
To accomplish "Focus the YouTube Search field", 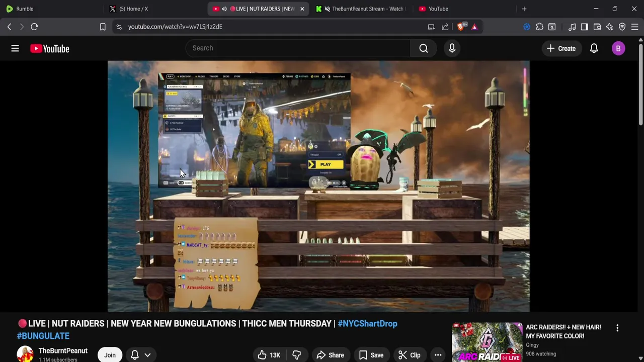I will coord(298,48).
